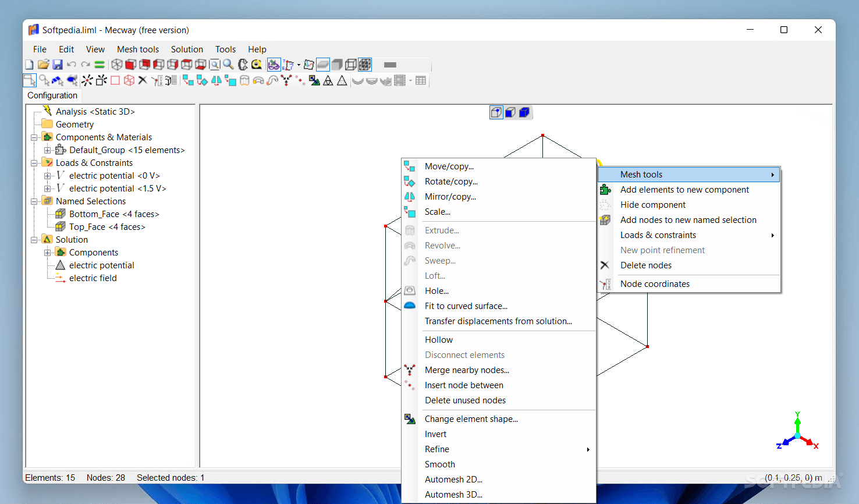
Task: Open the Mesh tools menu in the menu bar
Action: tap(138, 49)
